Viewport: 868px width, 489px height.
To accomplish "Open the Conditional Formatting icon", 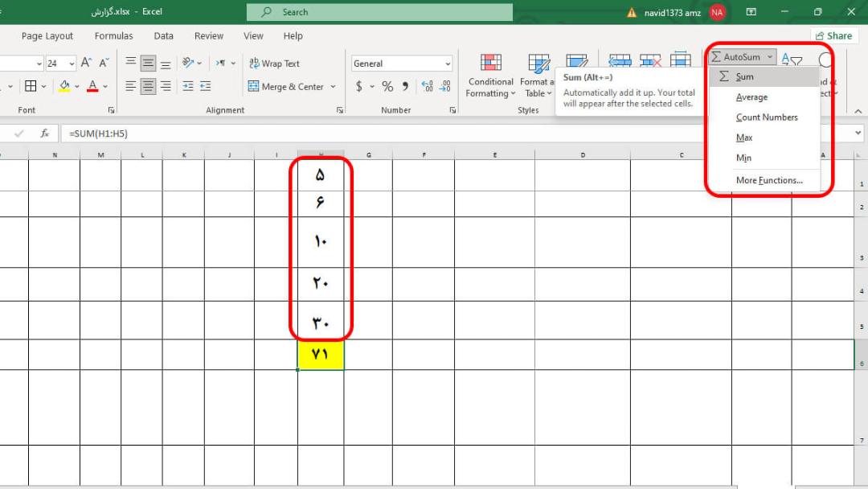I will 490,76.
